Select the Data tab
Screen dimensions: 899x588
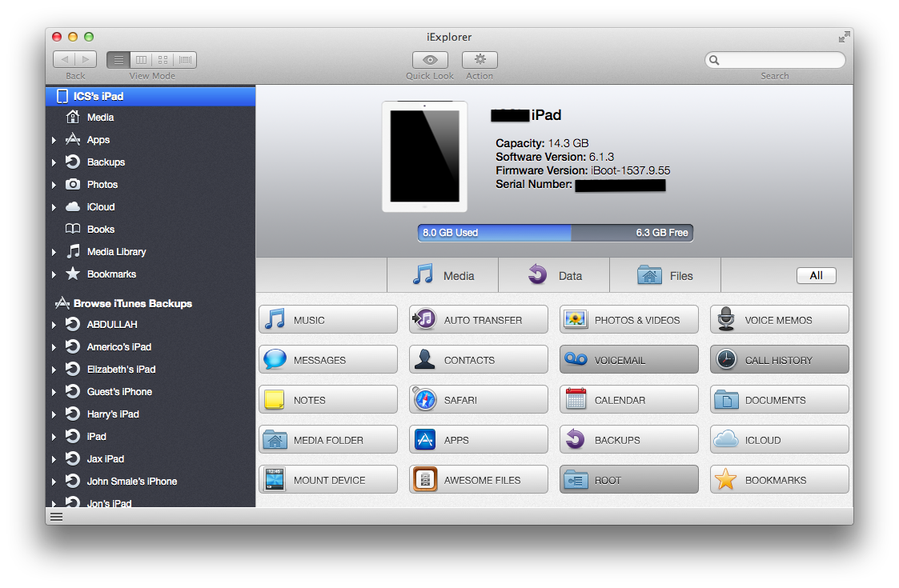pyautogui.click(x=554, y=275)
